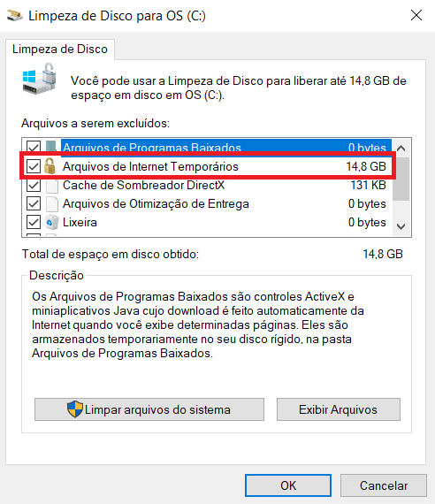Image resolution: width=435 pixels, height=504 pixels.
Task: Click the recycle bin icon next to Lixeira
Action: pos(52,222)
